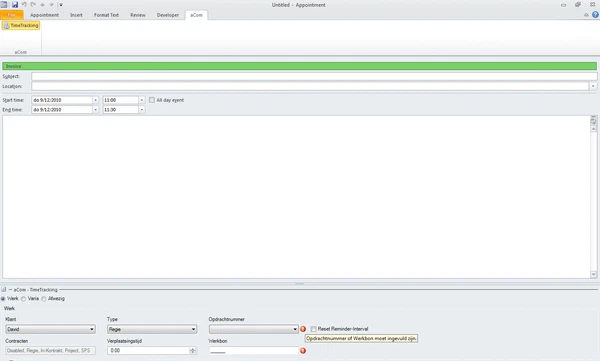The width and height of the screenshot is (600, 361).
Task: Enable the All day event checkbox
Action: [152, 100]
